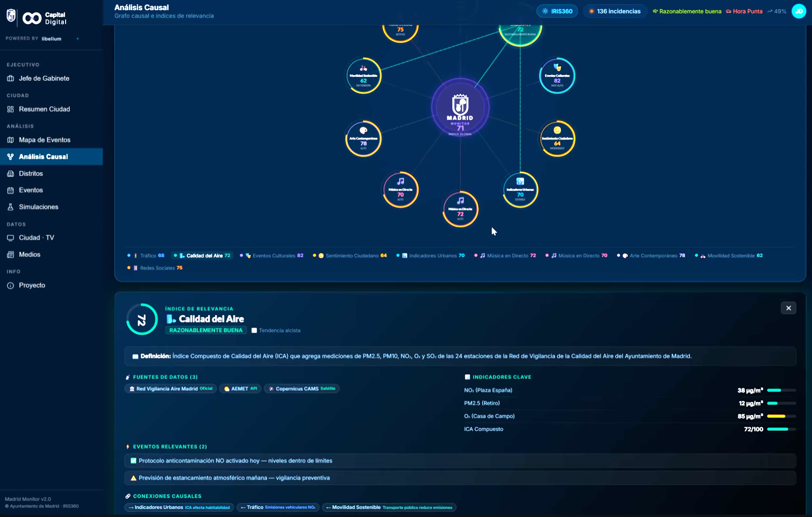812x517 pixels.
Task: Open the Distritos sidebar section
Action: click(31, 174)
